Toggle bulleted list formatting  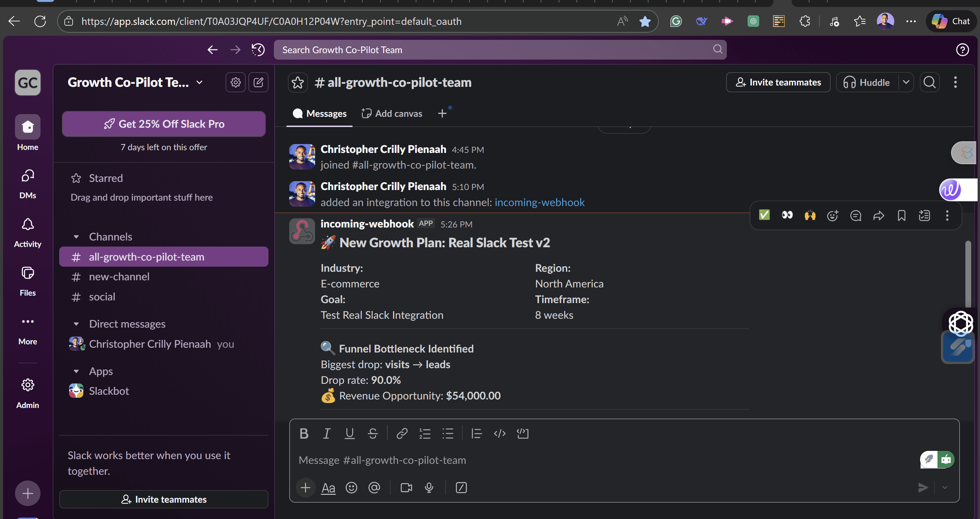pos(448,433)
